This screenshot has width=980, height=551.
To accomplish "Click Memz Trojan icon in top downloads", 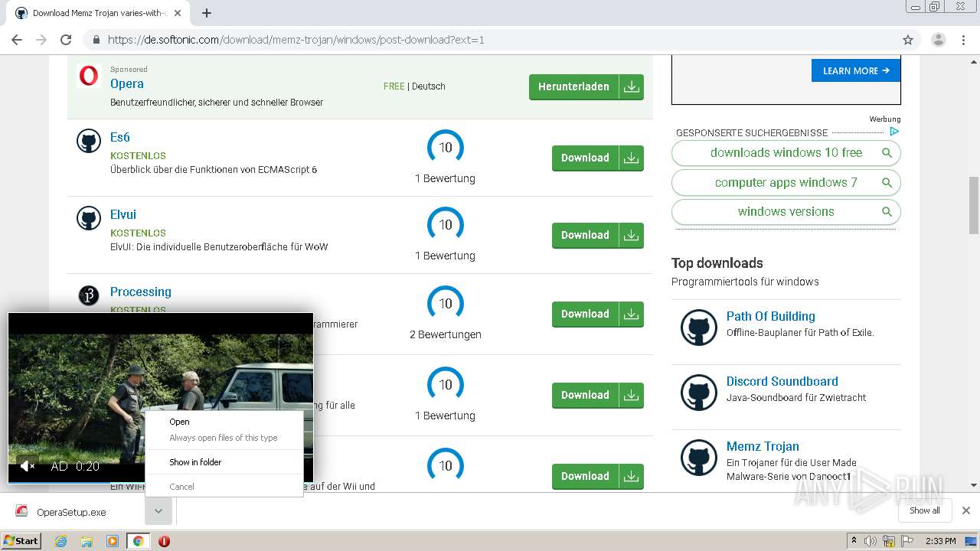I will (x=698, y=458).
